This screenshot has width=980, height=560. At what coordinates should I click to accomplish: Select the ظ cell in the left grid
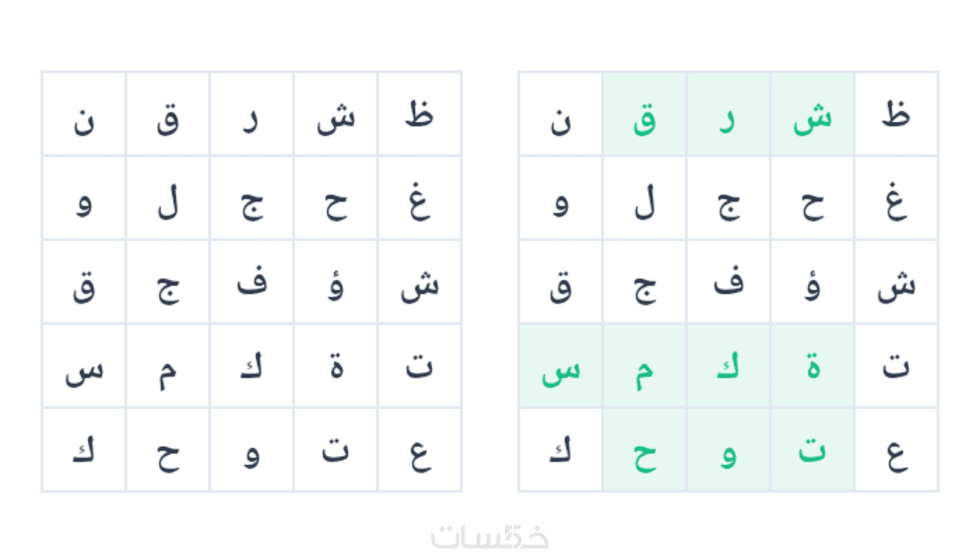coord(419,114)
